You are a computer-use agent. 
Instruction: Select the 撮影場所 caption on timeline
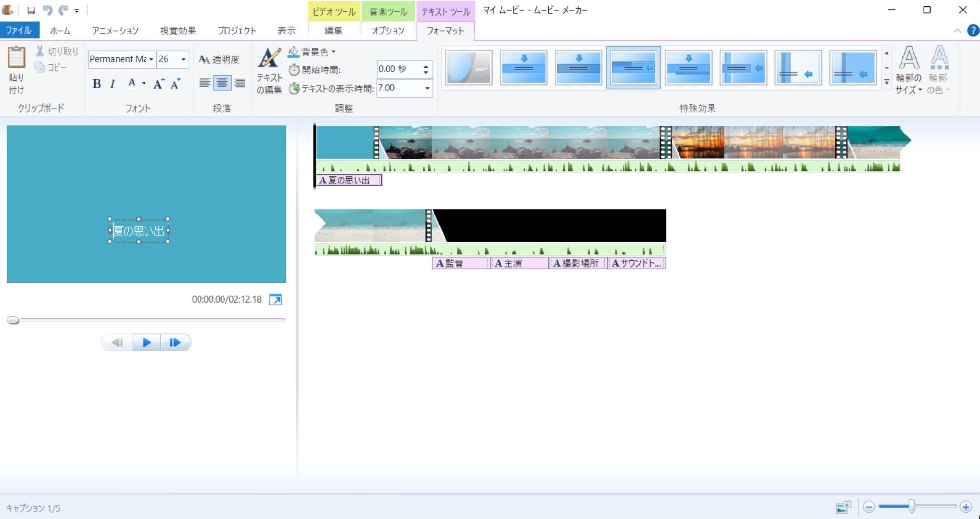578,263
